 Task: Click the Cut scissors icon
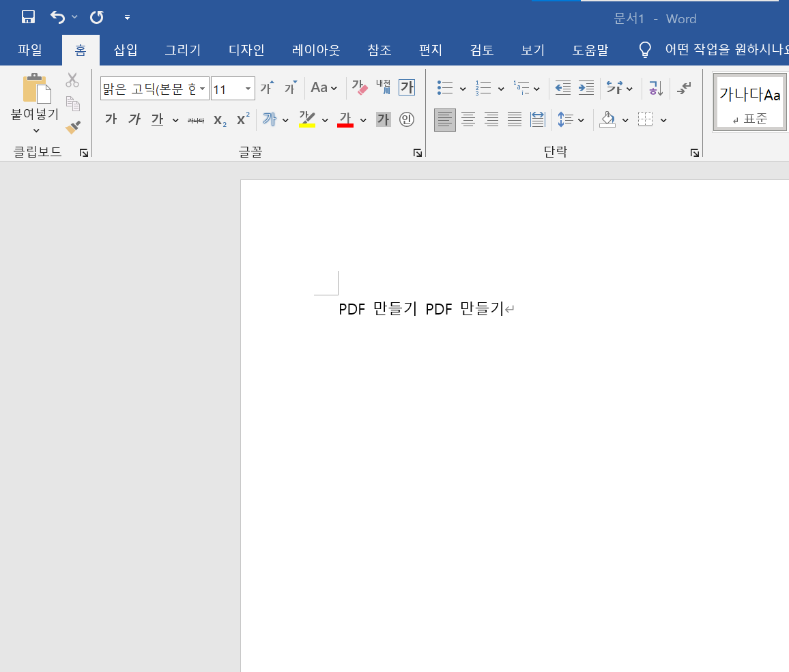(72, 80)
